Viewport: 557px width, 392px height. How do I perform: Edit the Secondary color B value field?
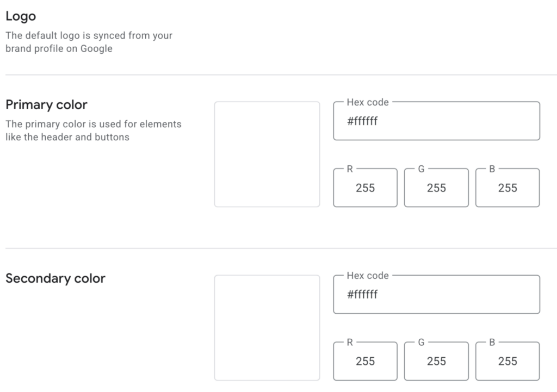508,362
